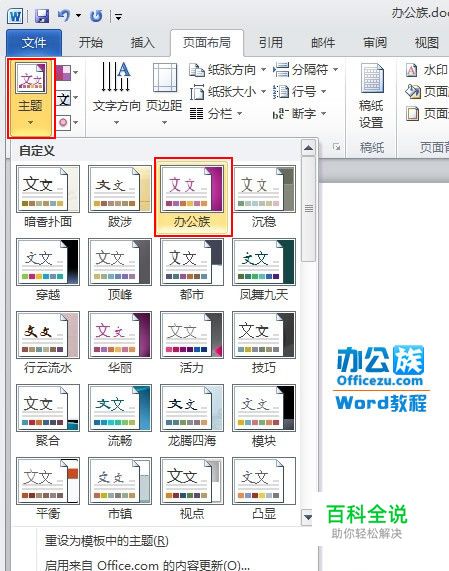Open the 文件 tab
The image size is (449, 571).
click(x=34, y=43)
